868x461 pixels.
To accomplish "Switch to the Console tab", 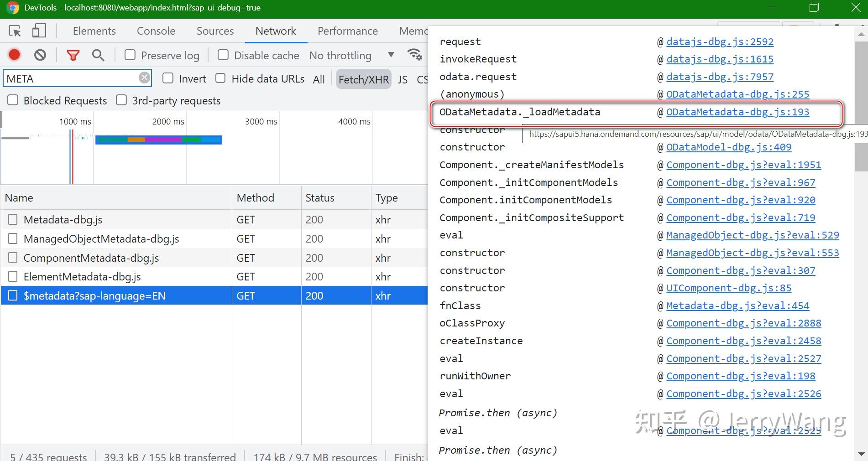I will [156, 31].
